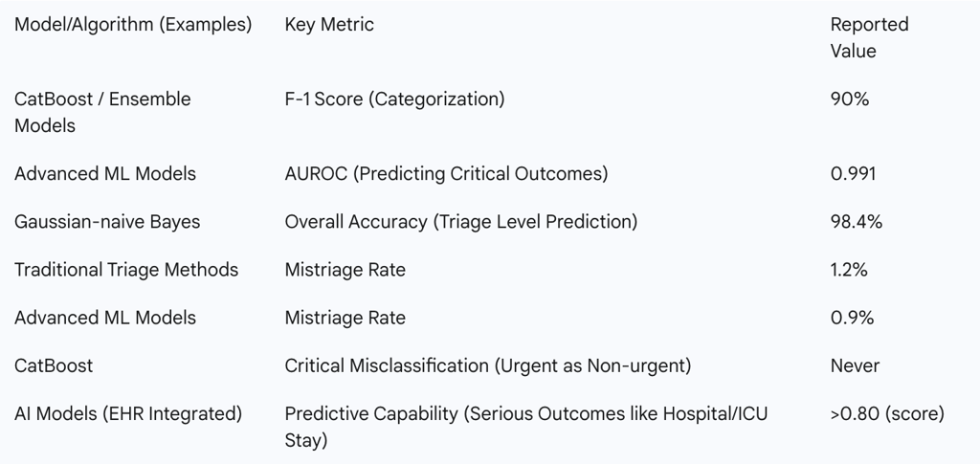Click the Model/Algorithm (Examples) column header

133,25
